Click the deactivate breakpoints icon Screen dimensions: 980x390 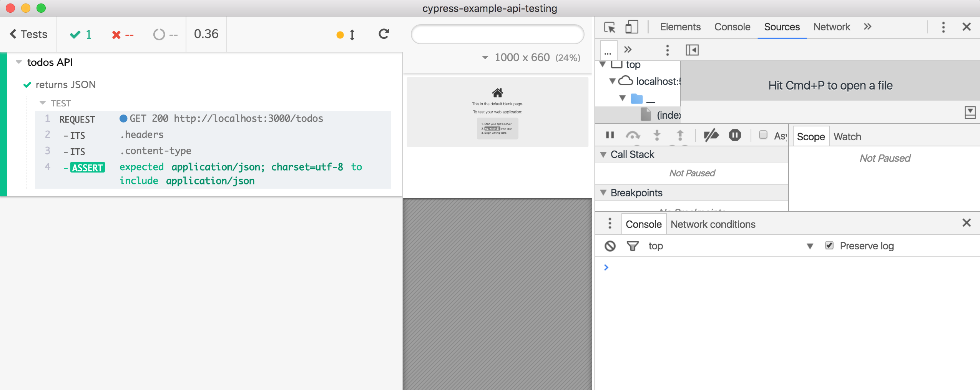(711, 135)
